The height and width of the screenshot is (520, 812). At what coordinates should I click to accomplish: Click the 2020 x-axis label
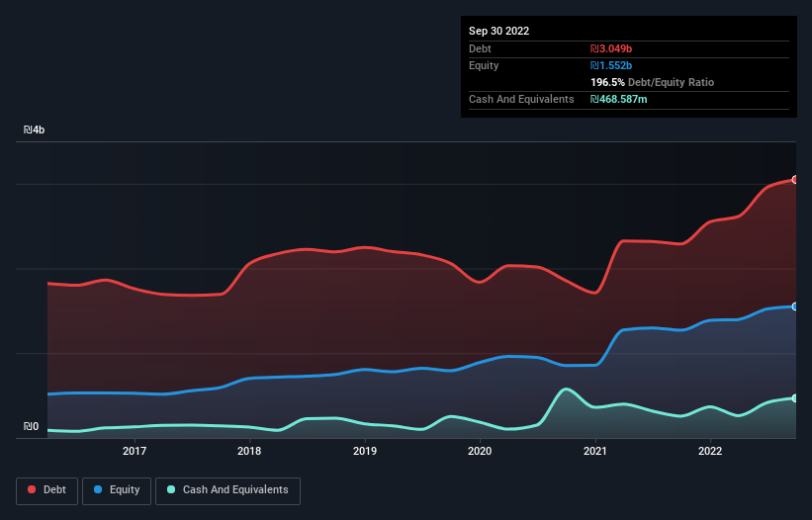point(480,451)
